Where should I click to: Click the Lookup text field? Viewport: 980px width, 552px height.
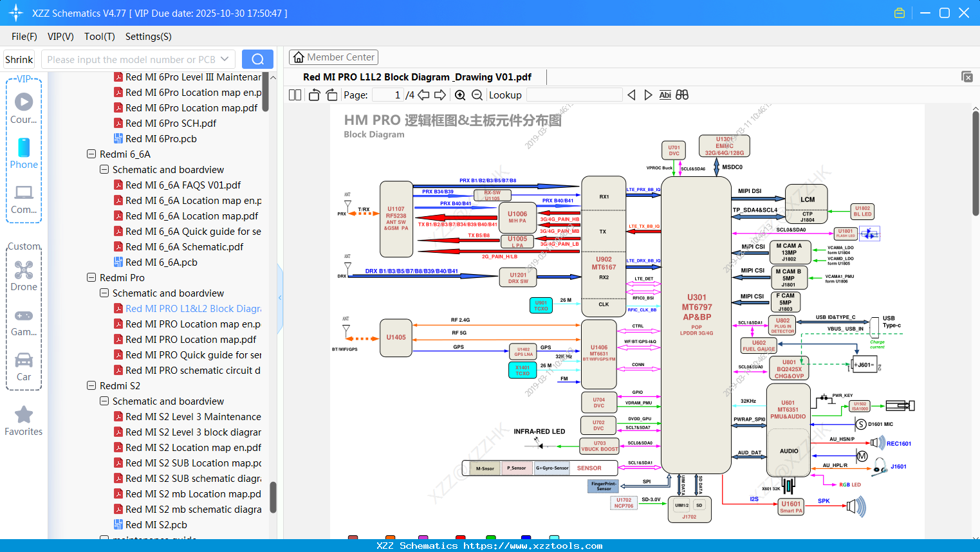pyautogui.click(x=574, y=95)
